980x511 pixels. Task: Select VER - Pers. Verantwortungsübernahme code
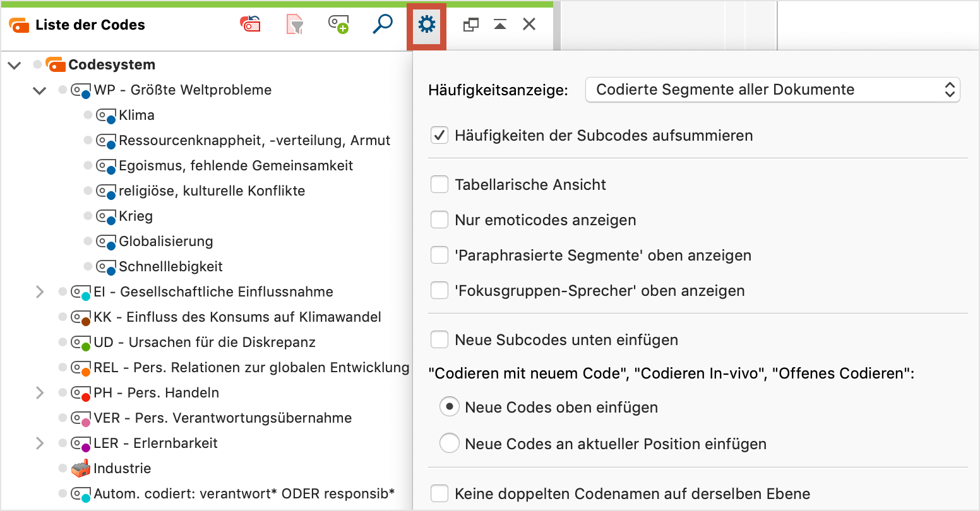pyautogui.click(x=223, y=418)
